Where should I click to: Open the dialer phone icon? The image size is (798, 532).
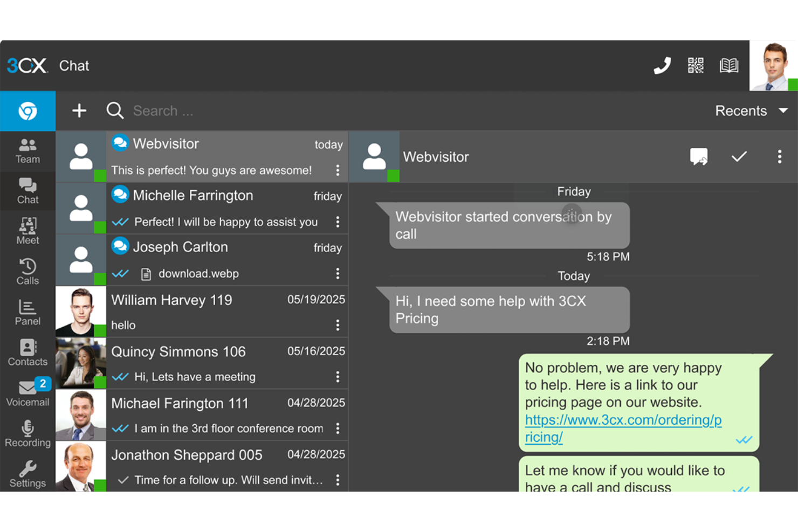[662, 65]
